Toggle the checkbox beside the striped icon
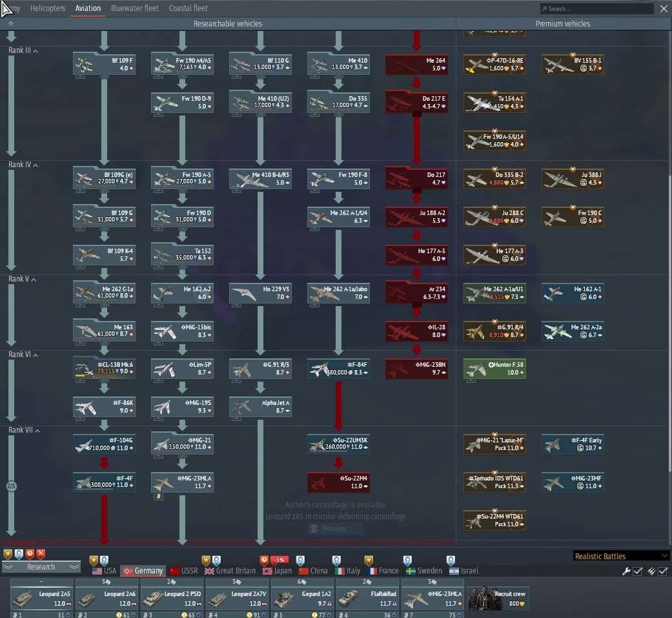The image size is (672, 618). click(663, 572)
